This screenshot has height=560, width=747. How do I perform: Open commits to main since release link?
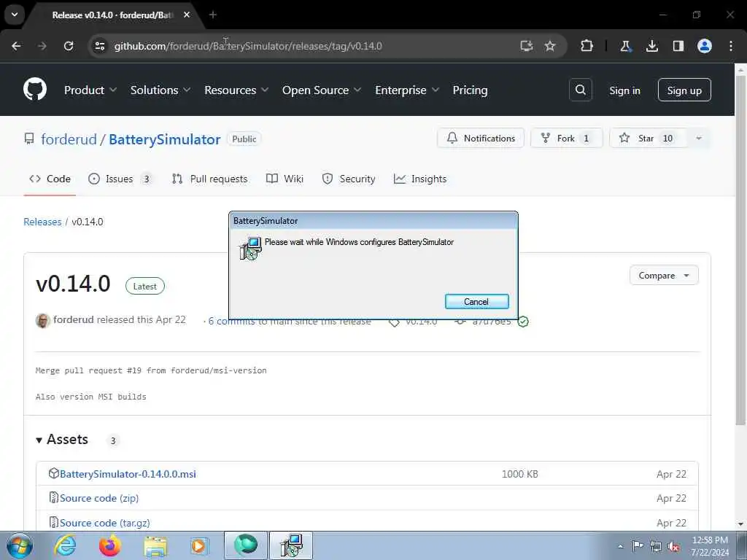[x=290, y=322]
